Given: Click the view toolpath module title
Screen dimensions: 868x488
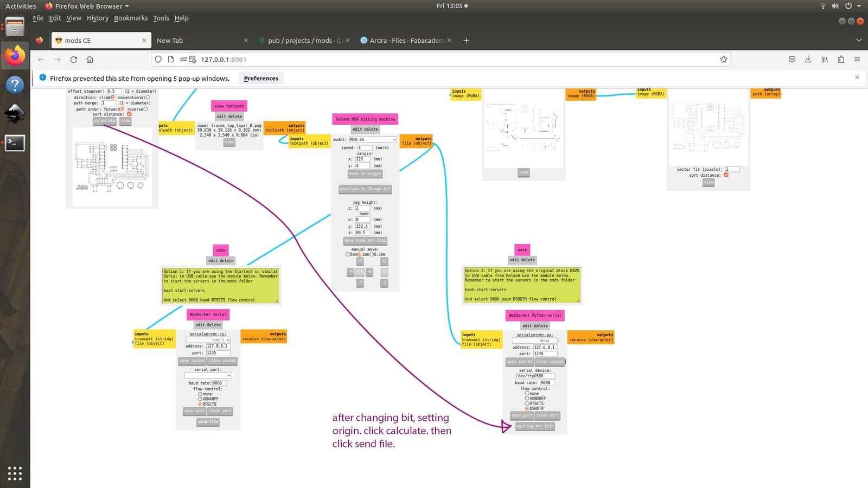Looking at the screenshot, I should click(229, 106).
